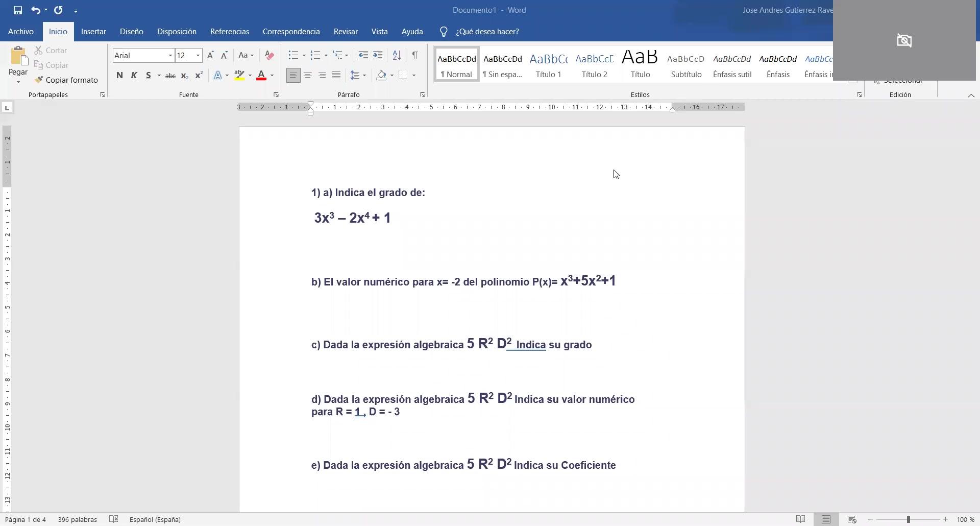Expand the Quick Access Toolbar customize arrow
The width and height of the screenshot is (980, 526).
[76, 11]
